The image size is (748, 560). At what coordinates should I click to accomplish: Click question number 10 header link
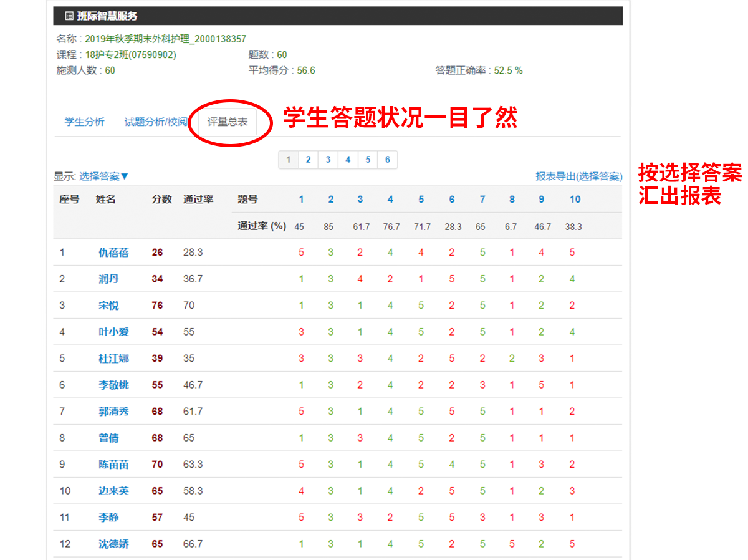pos(575,200)
